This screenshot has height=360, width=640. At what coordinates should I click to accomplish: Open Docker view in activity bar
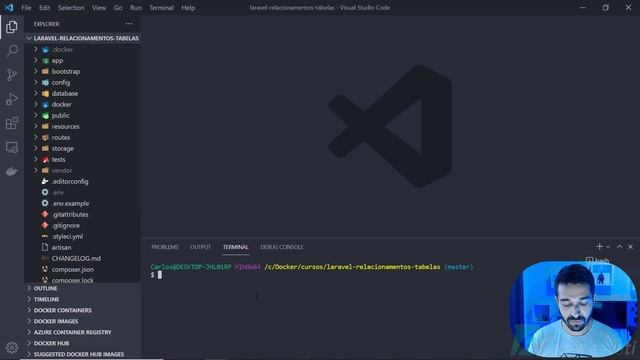point(12,171)
